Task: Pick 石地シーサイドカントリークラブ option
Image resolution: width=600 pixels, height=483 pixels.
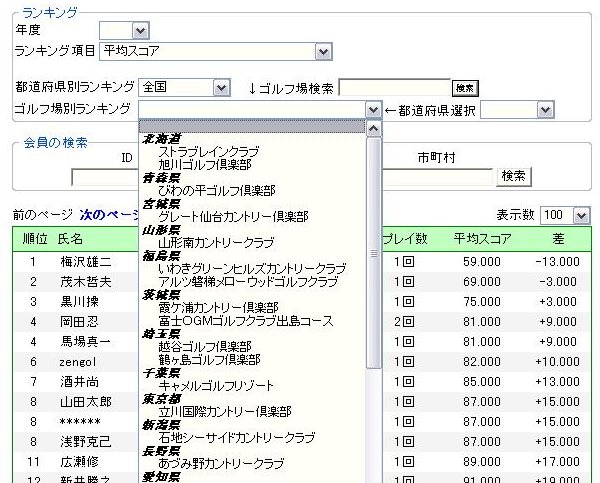Action: click(x=236, y=437)
